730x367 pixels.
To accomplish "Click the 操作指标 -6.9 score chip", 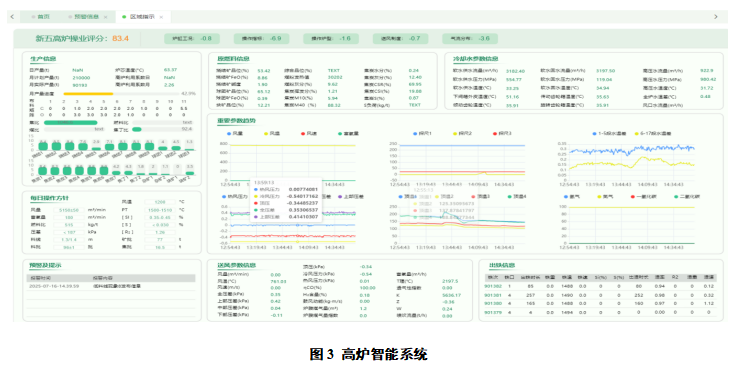I will pyautogui.click(x=261, y=38).
